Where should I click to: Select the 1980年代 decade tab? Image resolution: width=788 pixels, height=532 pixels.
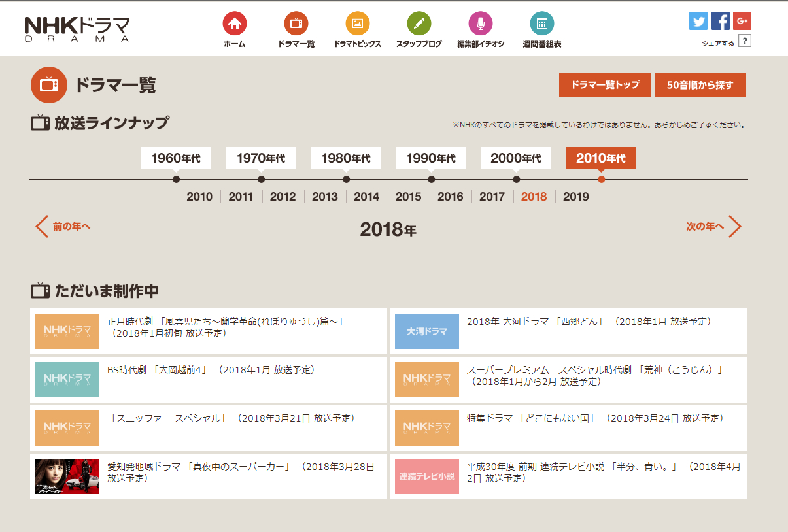point(346,158)
